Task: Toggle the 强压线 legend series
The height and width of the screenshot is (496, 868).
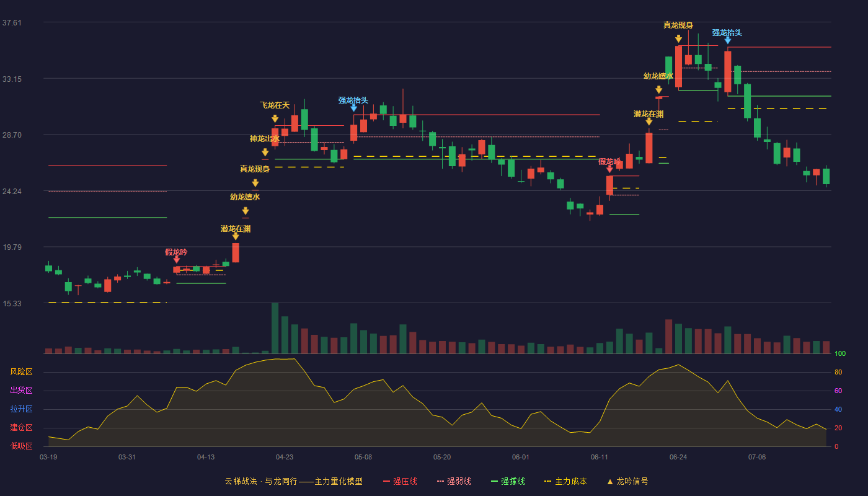Action: pyautogui.click(x=400, y=481)
